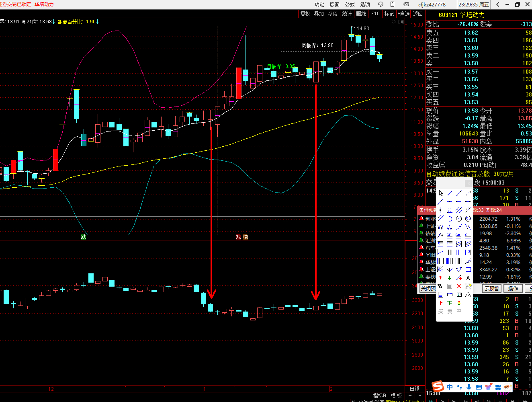Select the horizontal segment line tool
Screen dimensions: 532x402
468,201
